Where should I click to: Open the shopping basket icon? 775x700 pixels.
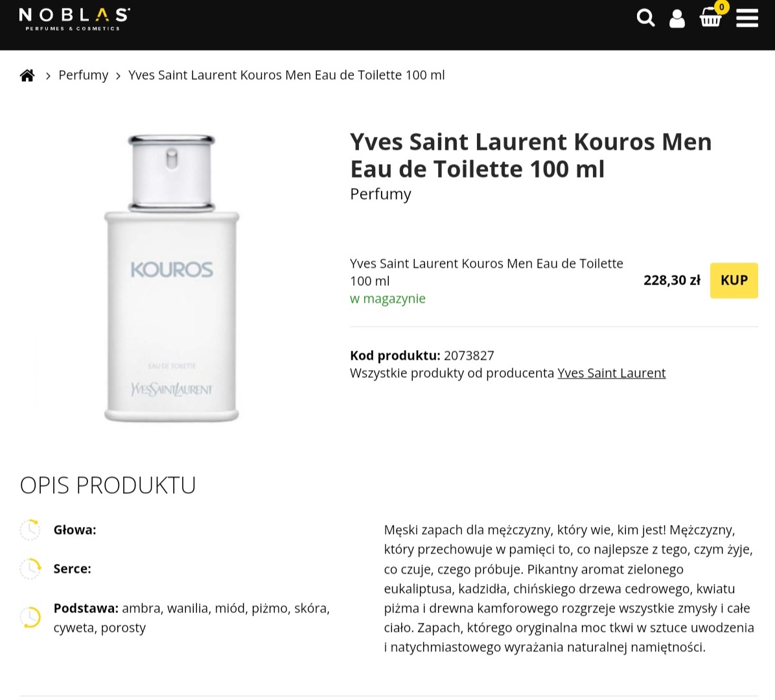[710, 19]
